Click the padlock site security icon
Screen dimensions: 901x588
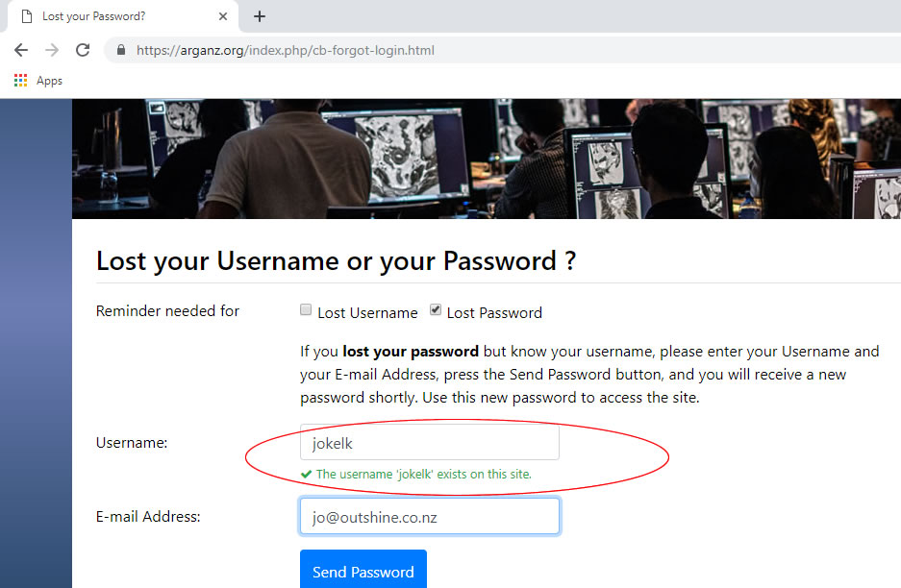click(x=120, y=50)
